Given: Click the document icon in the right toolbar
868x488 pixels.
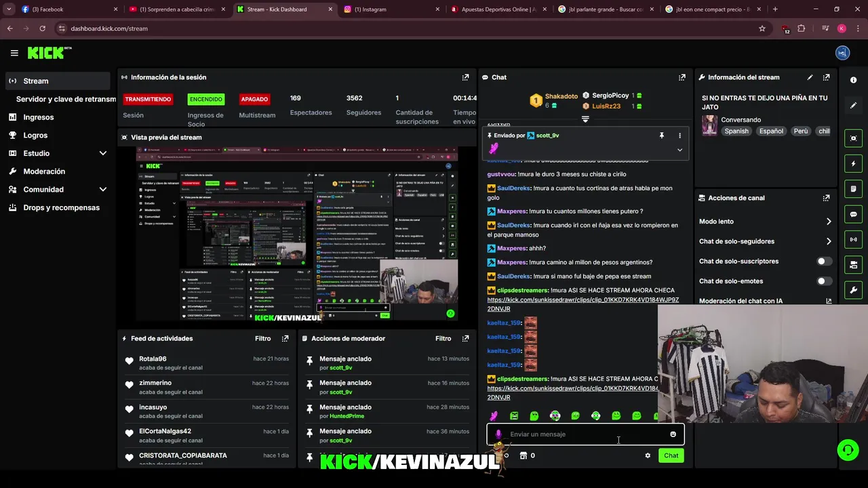Looking at the screenshot, I should [x=853, y=188].
